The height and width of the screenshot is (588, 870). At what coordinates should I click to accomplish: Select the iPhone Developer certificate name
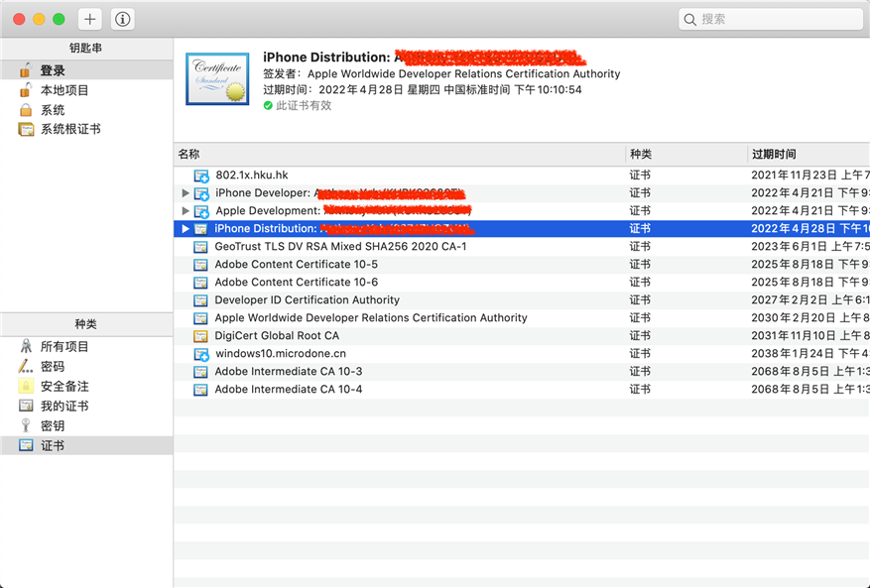[339, 193]
